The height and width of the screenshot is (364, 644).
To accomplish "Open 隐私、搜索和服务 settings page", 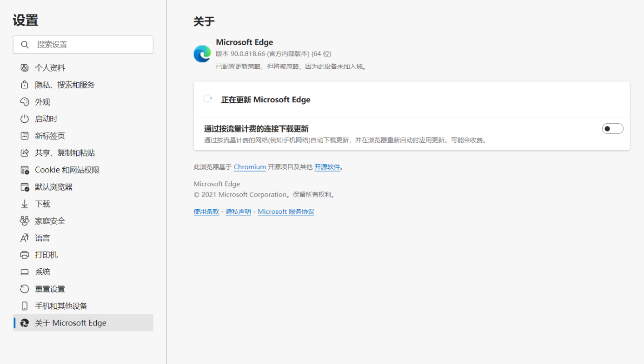I will point(83,85).
